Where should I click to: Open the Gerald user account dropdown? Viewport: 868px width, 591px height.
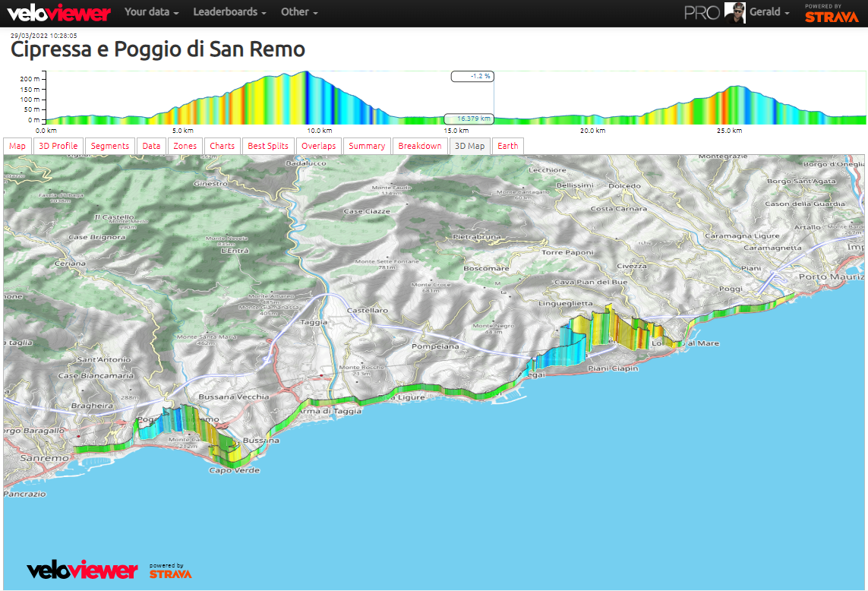click(x=769, y=11)
